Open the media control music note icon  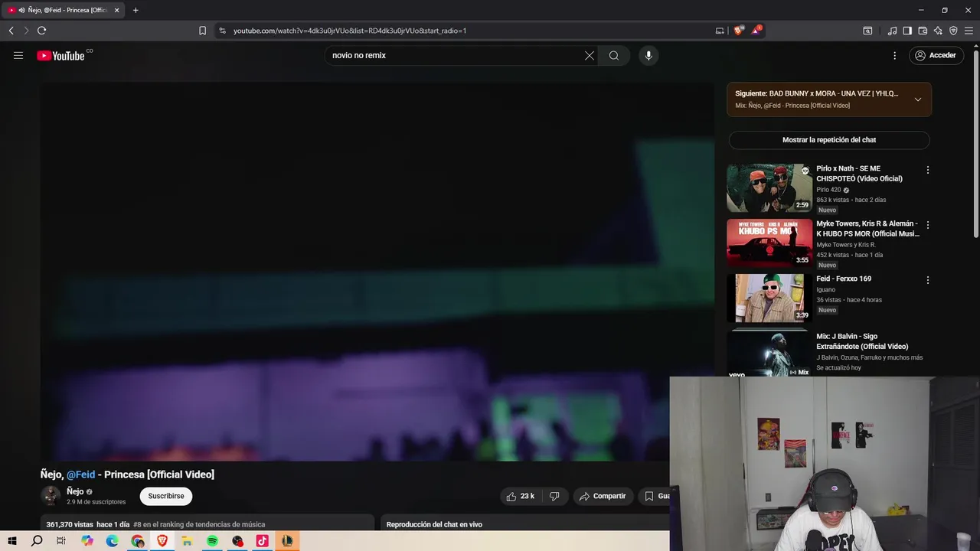(892, 31)
